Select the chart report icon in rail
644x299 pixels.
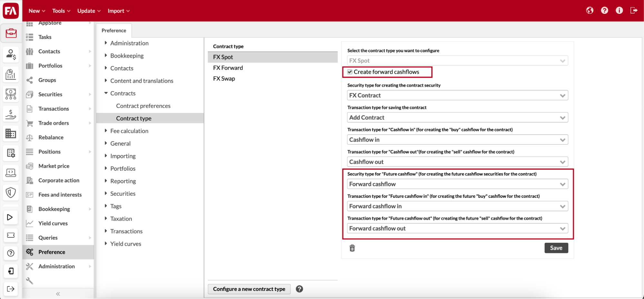(x=11, y=74)
